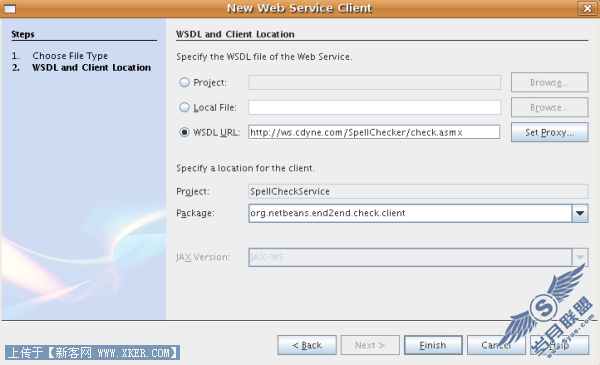
Task: Click the Set Proxy button
Action: click(x=549, y=132)
